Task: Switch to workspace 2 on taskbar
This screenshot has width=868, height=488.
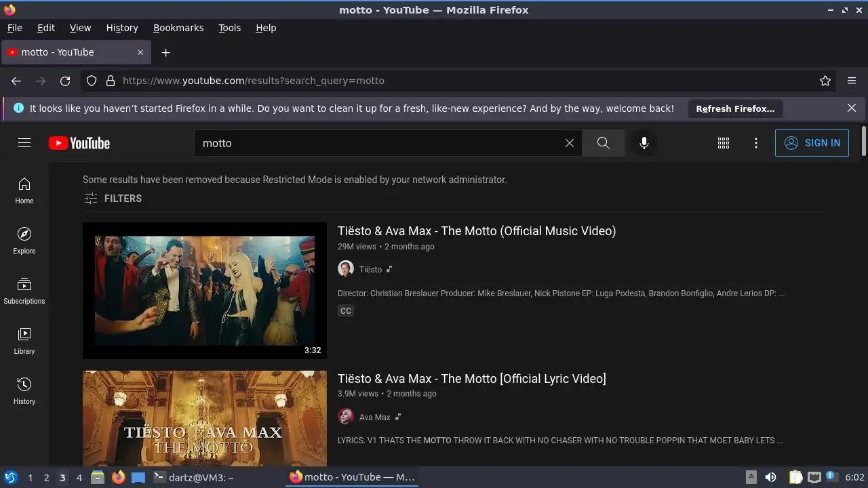Action: coord(46,478)
